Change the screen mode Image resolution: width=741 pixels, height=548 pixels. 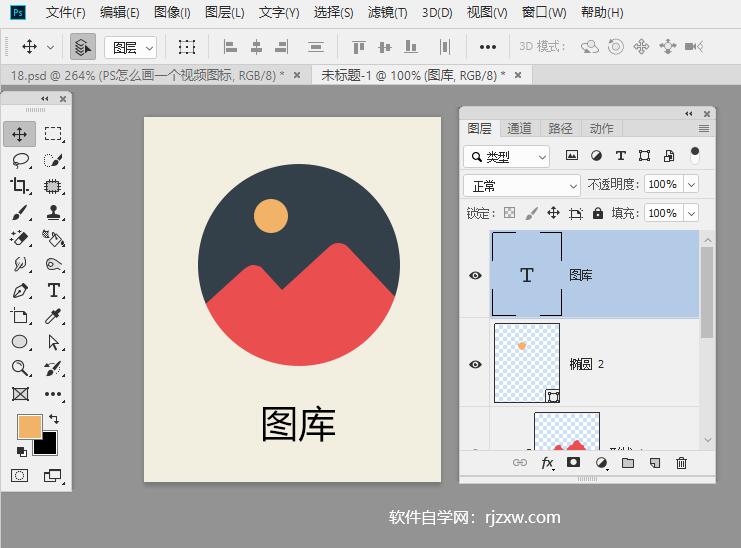pyautogui.click(x=52, y=475)
